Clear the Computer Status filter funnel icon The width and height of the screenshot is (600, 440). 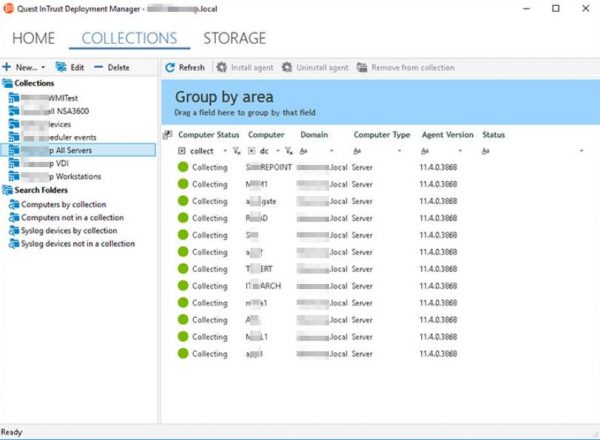tap(236, 151)
